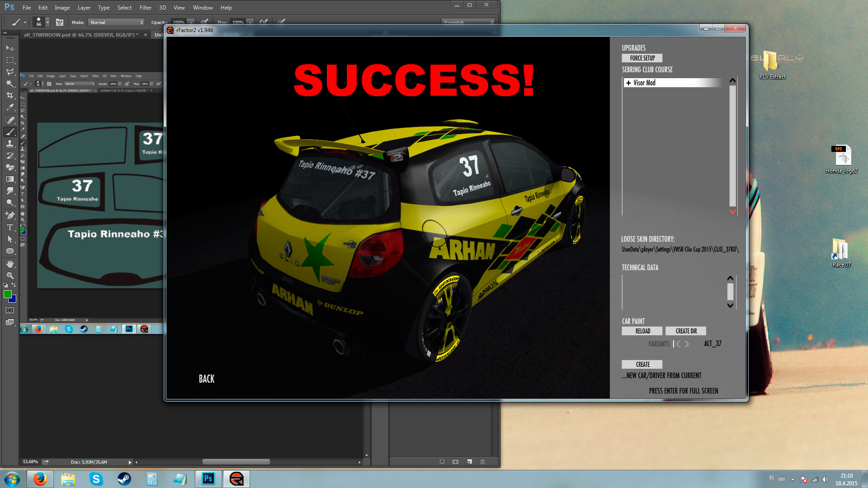Click the scroll down arrow in the upgrades list

point(732,212)
